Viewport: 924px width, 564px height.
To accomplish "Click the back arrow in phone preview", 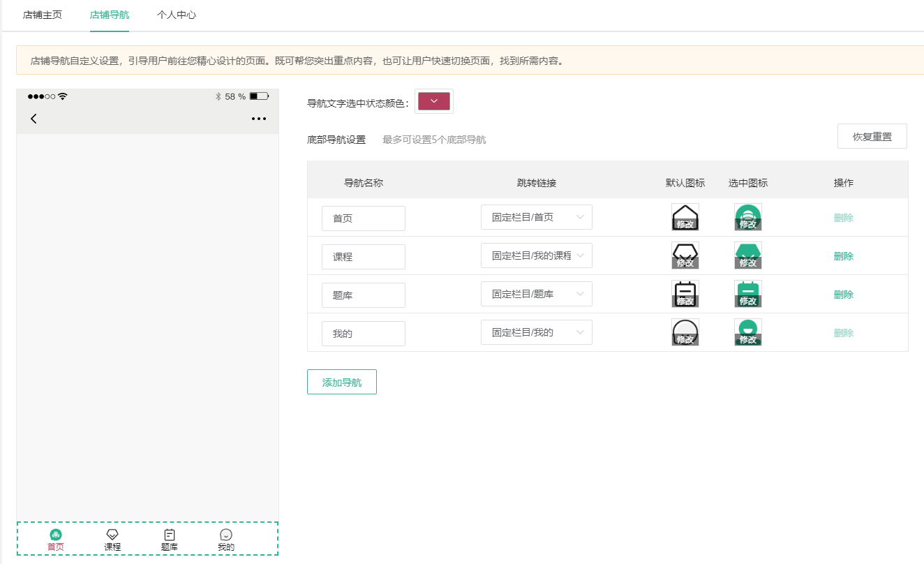I will click(x=33, y=119).
